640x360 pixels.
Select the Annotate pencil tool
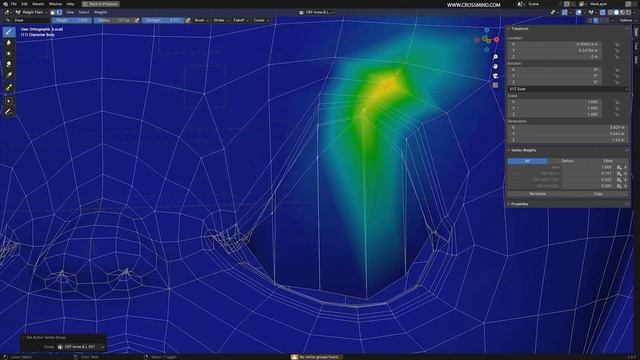tap(9, 112)
